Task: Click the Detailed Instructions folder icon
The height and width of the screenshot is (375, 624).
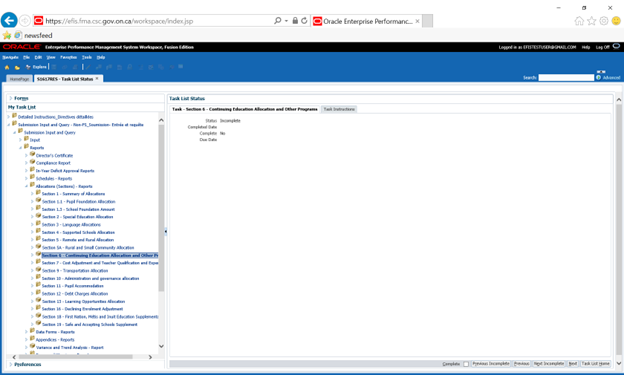Action: [14, 116]
